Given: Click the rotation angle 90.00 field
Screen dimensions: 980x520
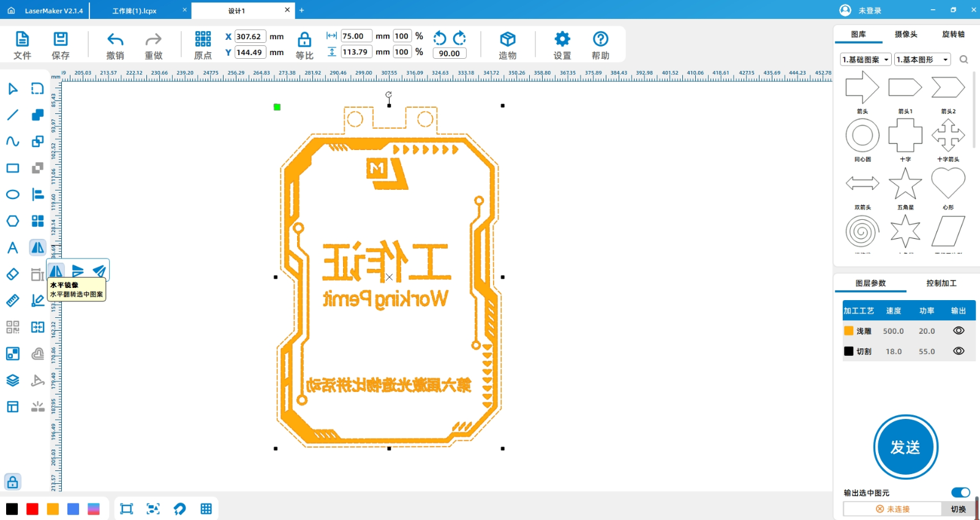Looking at the screenshot, I should (x=450, y=53).
